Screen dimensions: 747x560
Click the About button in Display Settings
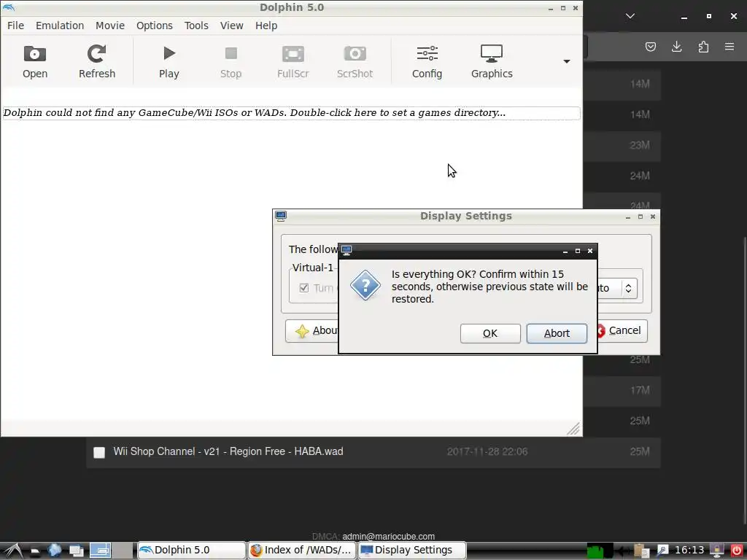[311, 331]
